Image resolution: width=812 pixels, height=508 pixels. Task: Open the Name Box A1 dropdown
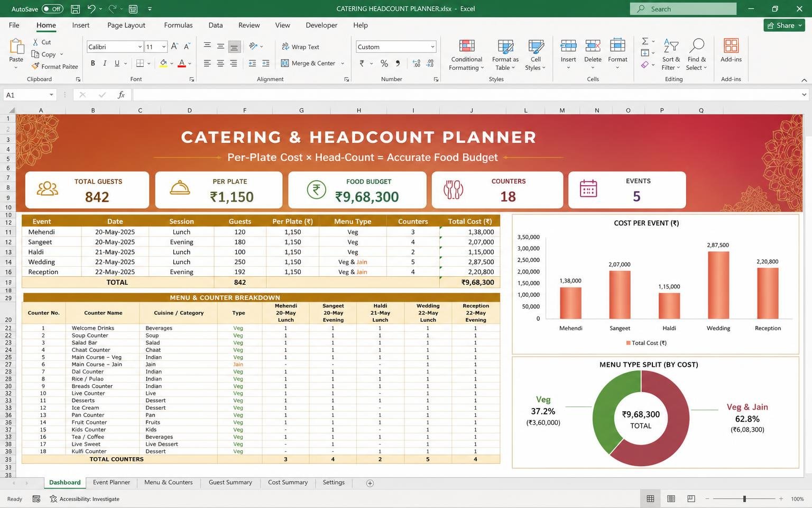point(51,95)
